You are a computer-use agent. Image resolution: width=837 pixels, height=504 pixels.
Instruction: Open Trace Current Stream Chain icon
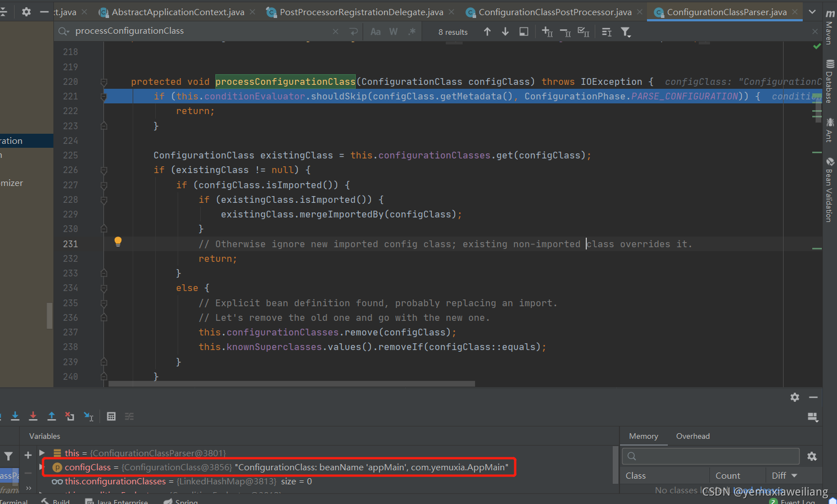tap(129, 416)
